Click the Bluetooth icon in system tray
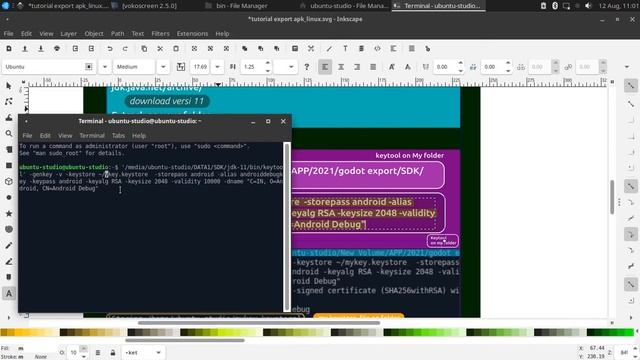The image size is (640, 360). point(555,6)
